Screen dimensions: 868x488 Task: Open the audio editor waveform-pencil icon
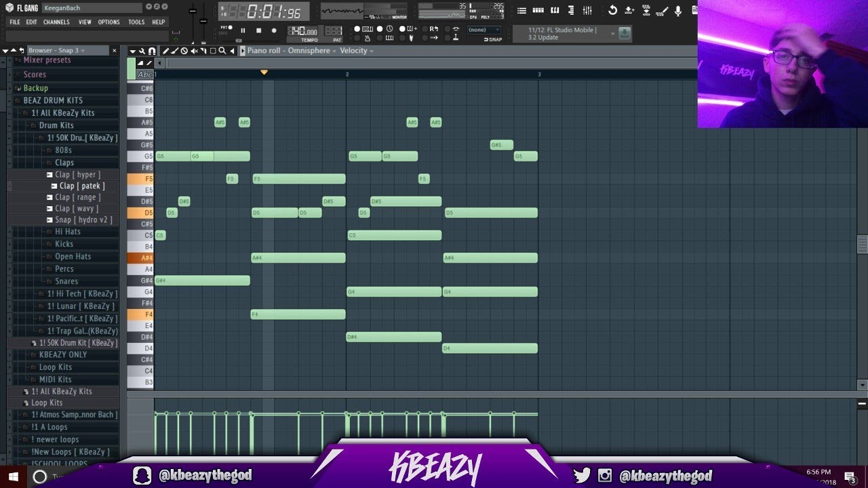[662, 11]
